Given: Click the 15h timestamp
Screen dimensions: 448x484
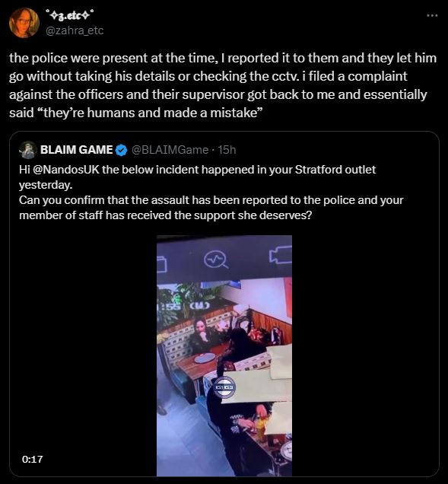Looking at the screenshot, I should coord(227,150).
